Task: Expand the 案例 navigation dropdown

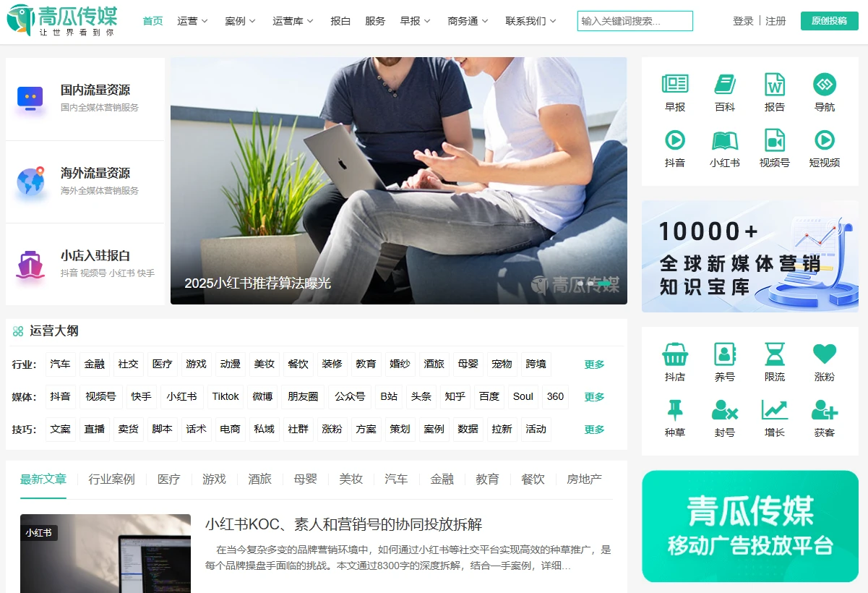Action: 240,21
